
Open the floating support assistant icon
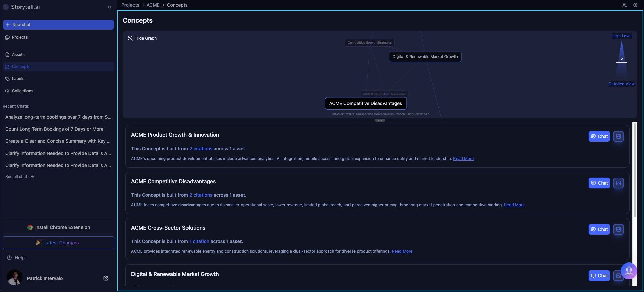coord(629,271)
